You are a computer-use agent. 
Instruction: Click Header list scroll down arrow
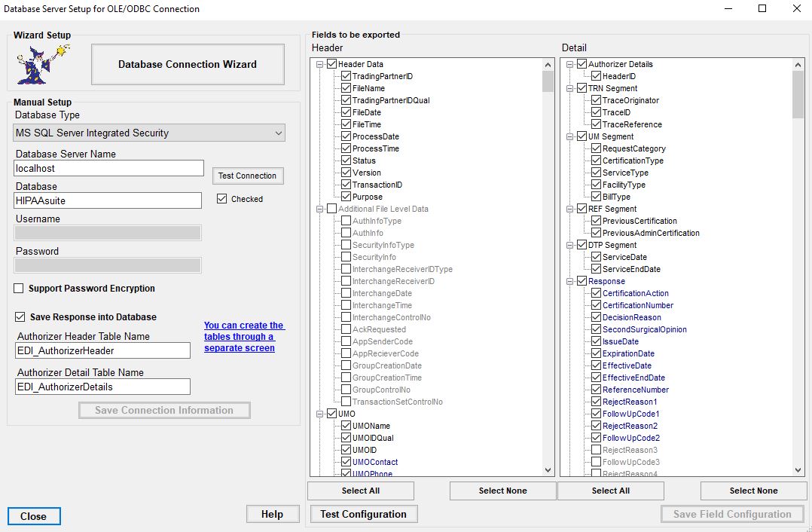click(548, 470)
